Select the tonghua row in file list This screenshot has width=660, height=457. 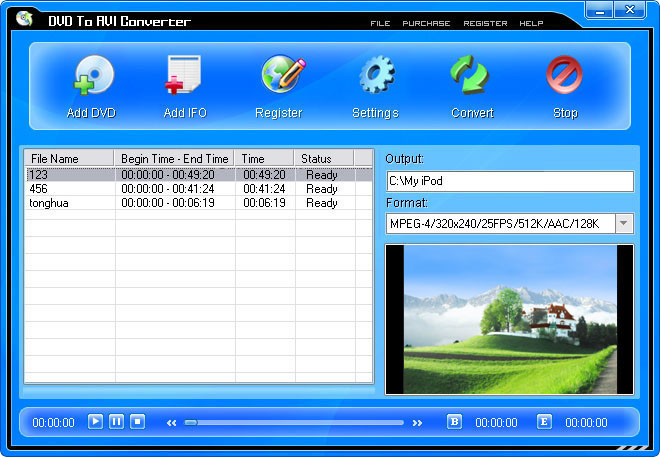[x=198, y=203]
